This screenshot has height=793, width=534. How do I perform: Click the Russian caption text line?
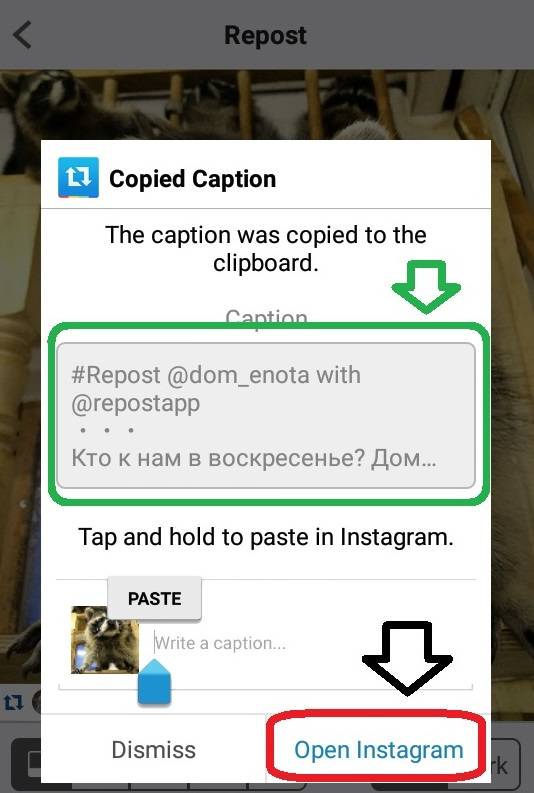(x=253, y=458)
